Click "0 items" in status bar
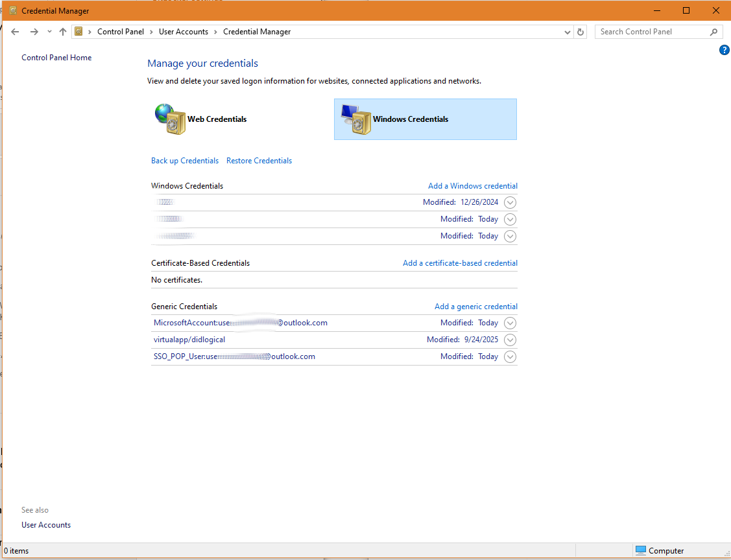The height and width of the screenshot is (560, 731). 16,551
